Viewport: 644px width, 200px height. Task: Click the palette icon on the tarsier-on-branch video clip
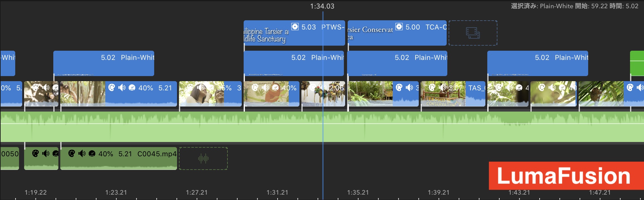click(630, 87)
